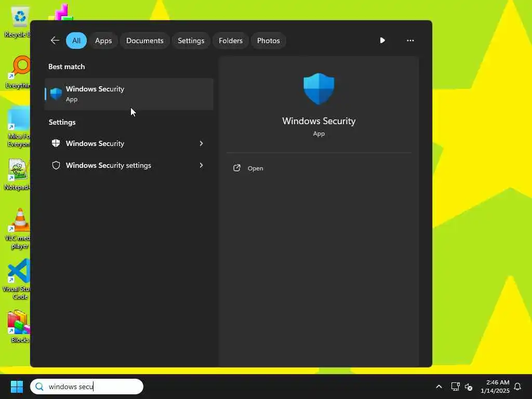Click the muted volume tray icon
Viewport: 532px width, 399px height.
coord(469,387)
